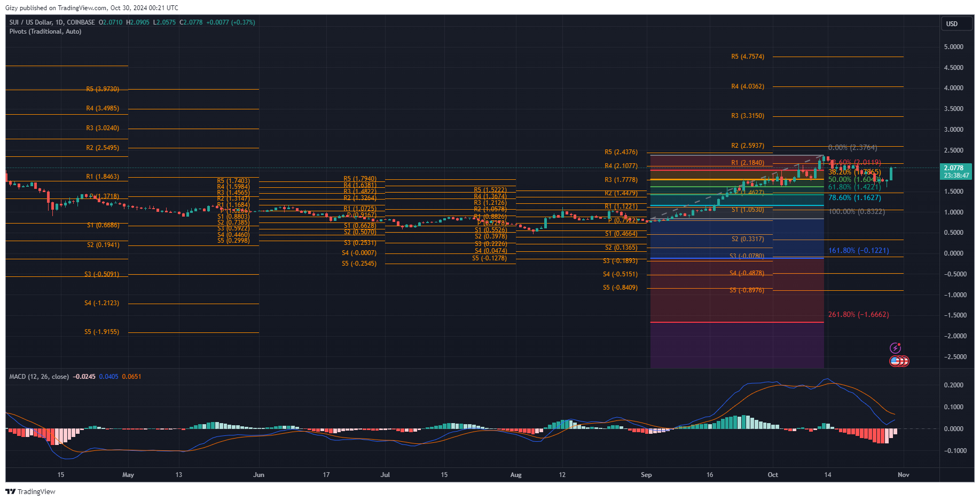Click the purple lightning bolt event icon
The image size is (980, 501).
896,348
